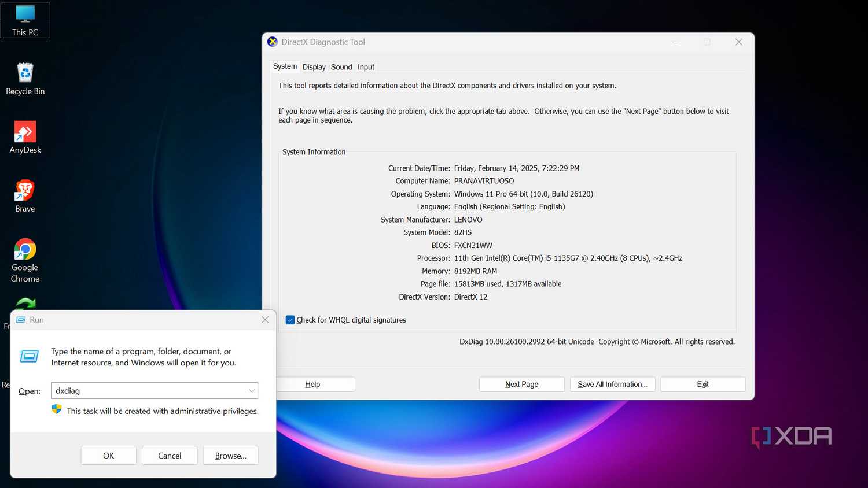This screenshot has width=868, height=488.
Task: Click the Open text field containing dxdiag
Action: [x=155, y=391]
